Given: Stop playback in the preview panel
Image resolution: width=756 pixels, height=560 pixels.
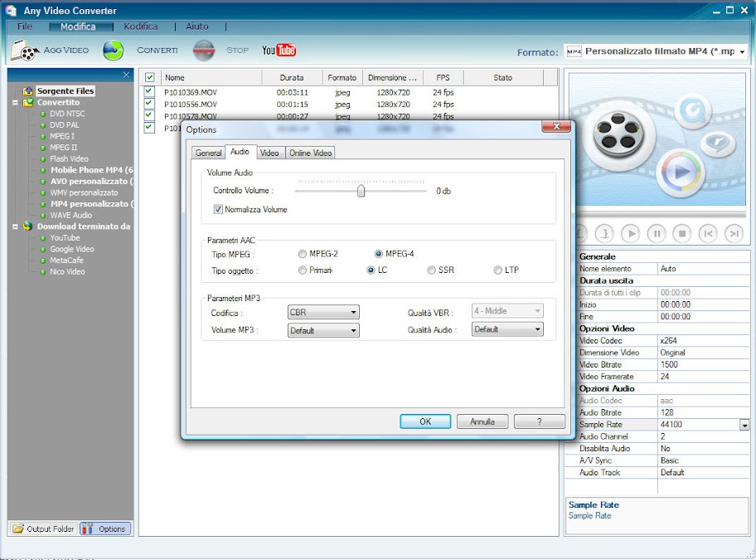Looking at the screenshot, I should point(682,233).
